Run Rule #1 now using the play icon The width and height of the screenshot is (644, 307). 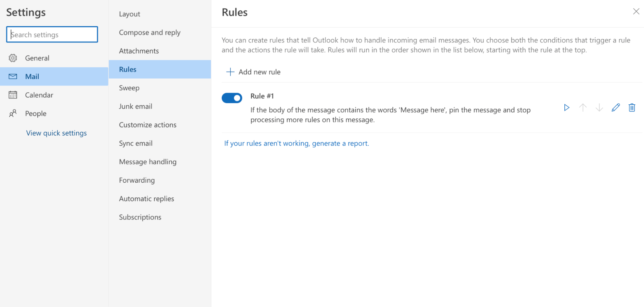(567, 108)
